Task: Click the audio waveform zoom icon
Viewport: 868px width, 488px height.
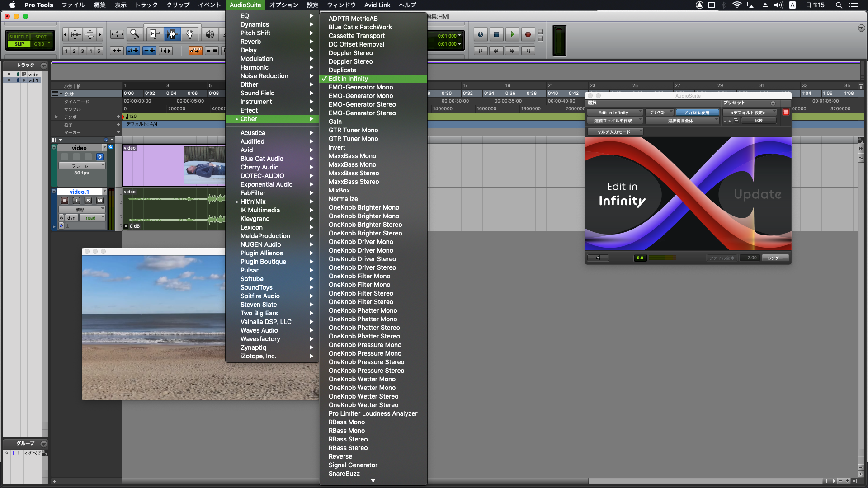Action: click(75, 34)
